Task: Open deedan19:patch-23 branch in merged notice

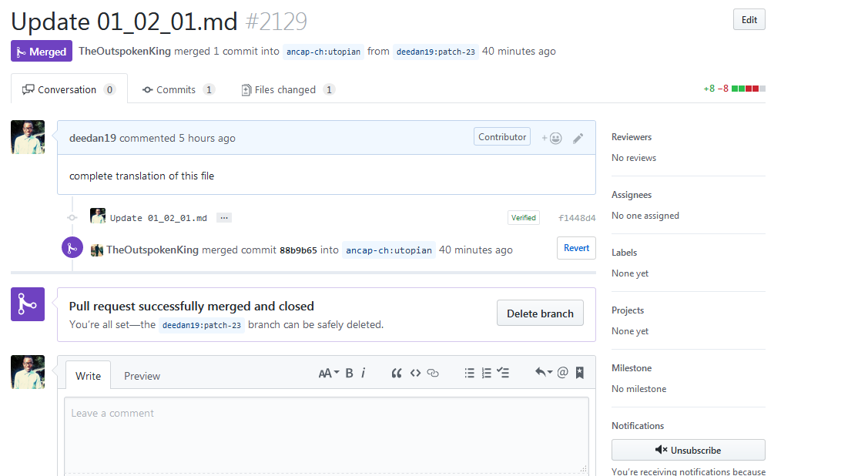Action: tap(202, 325)
